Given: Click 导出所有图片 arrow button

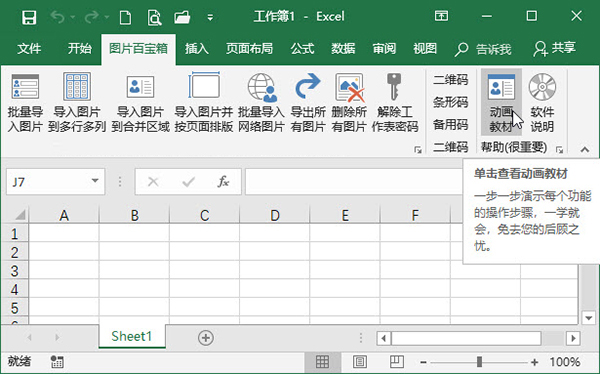Looking at the screenshot, I should click(x=308, y=103).
